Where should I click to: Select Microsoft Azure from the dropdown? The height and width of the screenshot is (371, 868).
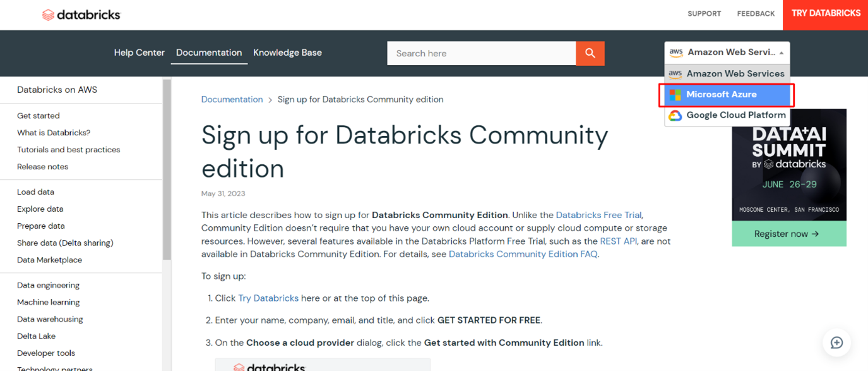tap(722, 95)
